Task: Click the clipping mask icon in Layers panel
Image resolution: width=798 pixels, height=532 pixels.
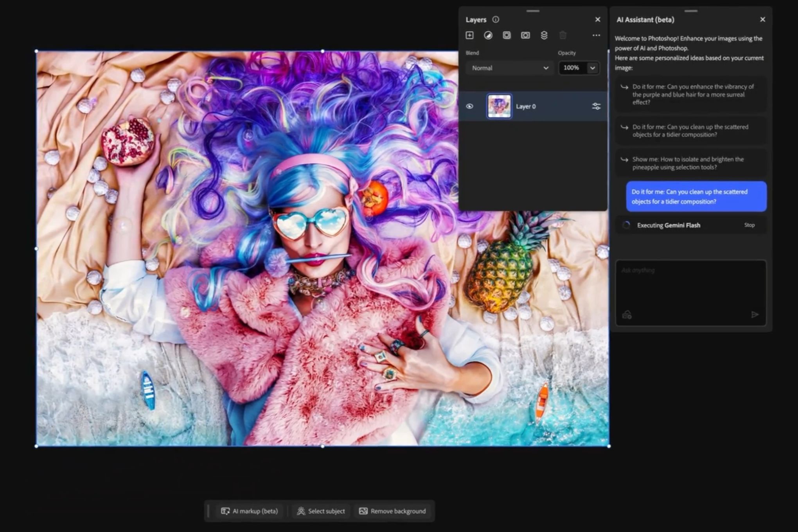Action: click(x=525, y=35)
